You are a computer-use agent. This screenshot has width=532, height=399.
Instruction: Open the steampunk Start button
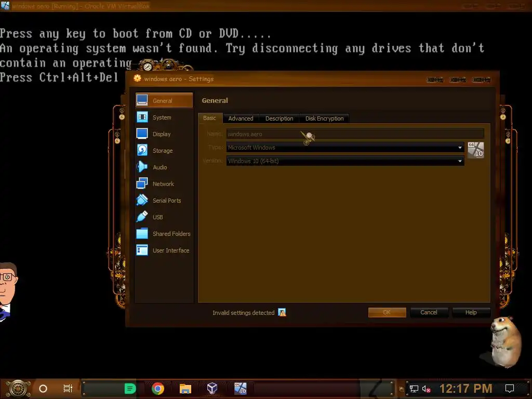[18, 389]
